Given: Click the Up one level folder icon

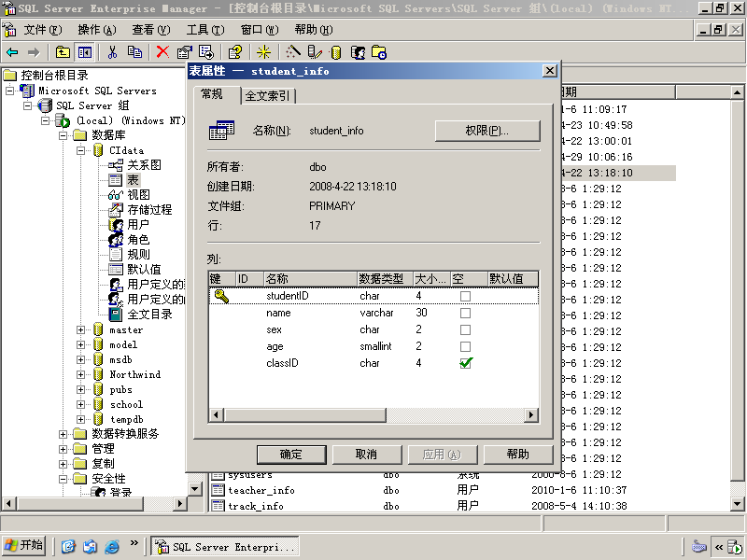Looking at the screenshot, I should point(63,52).
